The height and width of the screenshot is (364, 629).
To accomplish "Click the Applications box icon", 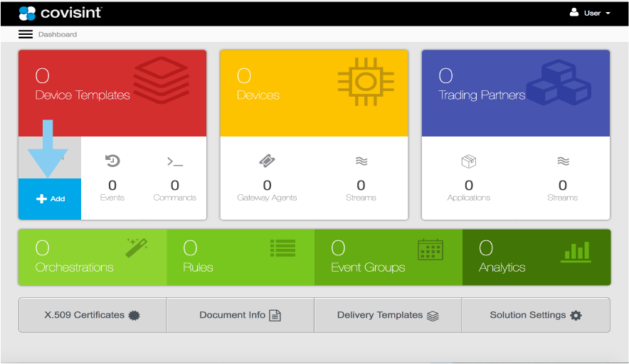I will point(469,161).
